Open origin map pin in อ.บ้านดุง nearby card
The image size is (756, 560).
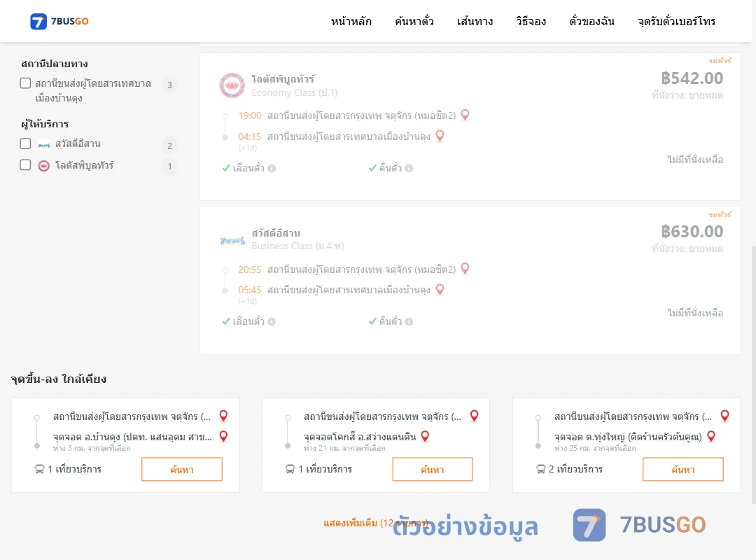click(224, 416)
